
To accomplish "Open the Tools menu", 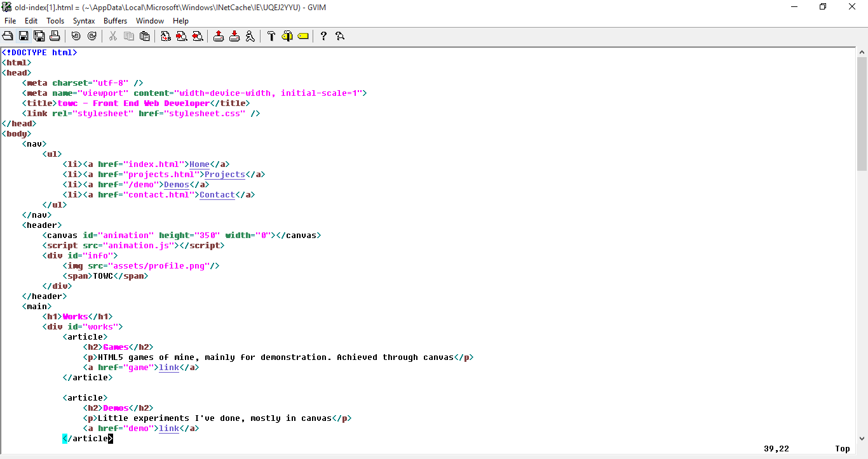I will (x=55, y=21).
